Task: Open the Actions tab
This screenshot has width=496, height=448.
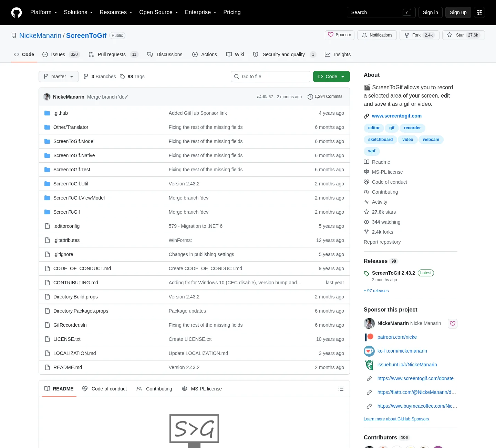Action: (x=205, y=54)
